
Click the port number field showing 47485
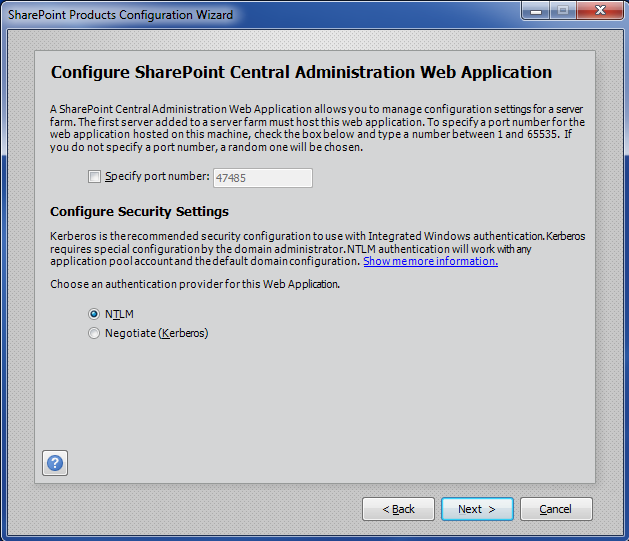tap(263, 178)
